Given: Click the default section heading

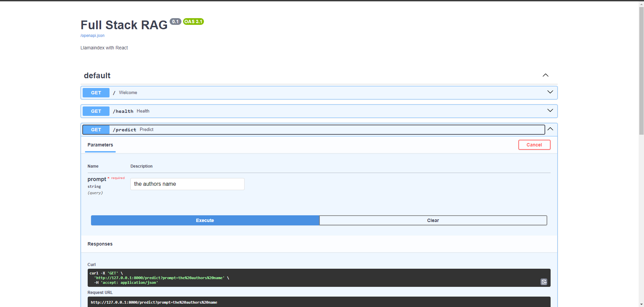Looking at the screenshot, I should pyautogui.click(x=97, y=76).
